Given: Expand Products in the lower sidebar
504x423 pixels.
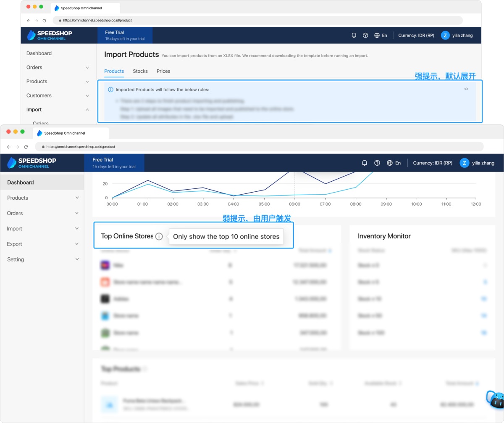Looking at the screenshot, I should pos(42,198).
